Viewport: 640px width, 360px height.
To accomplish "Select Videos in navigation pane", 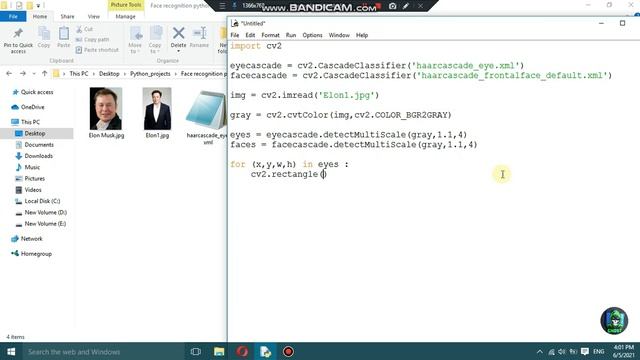I will point(33,190).
